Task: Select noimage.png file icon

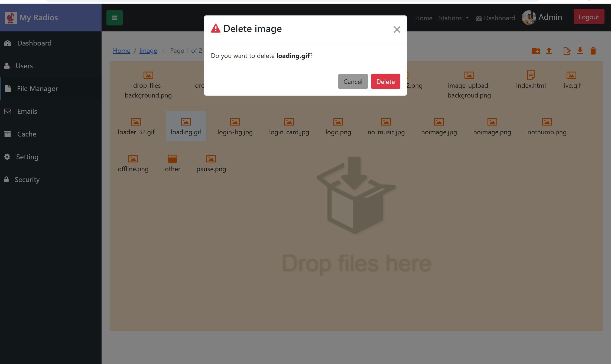Action: 492,122
